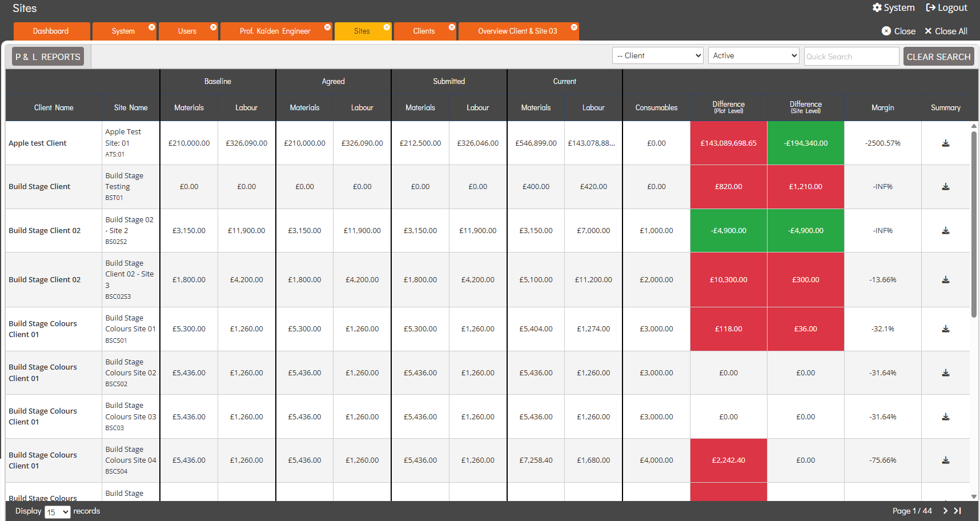Select the Prof. Kaiden Engineer tab
The height and width of the screenshot is (521, 980).
pyautogui.click(x=276, y=31)
